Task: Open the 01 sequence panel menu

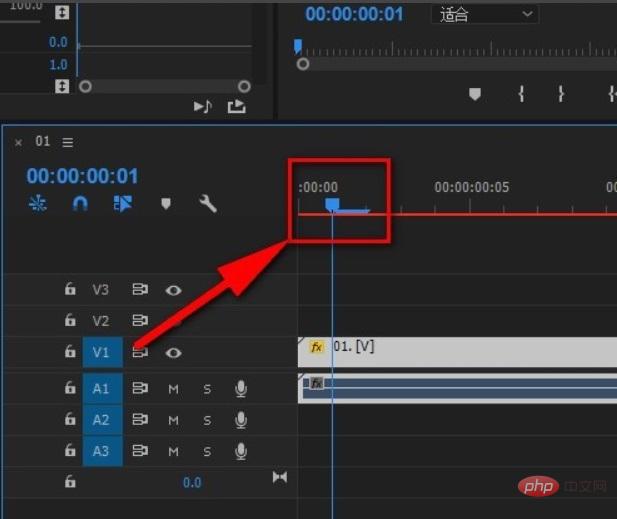Action: (x=68, y=142)
